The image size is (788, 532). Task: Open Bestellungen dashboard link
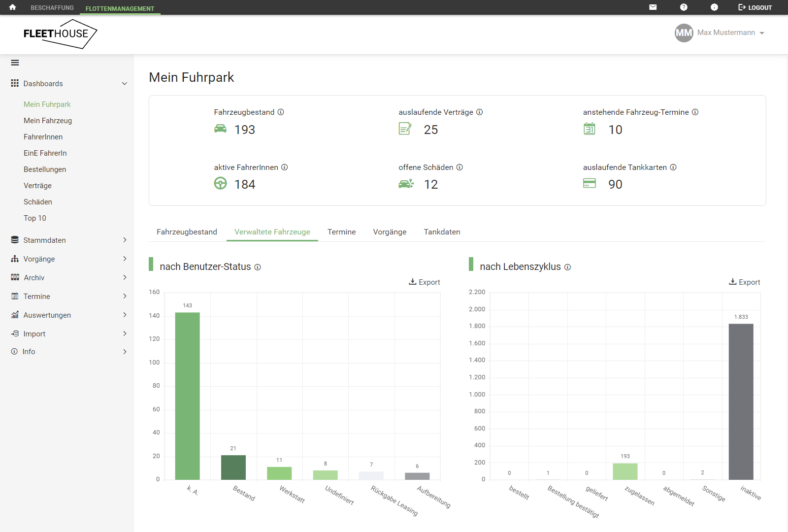click(45, 169)
